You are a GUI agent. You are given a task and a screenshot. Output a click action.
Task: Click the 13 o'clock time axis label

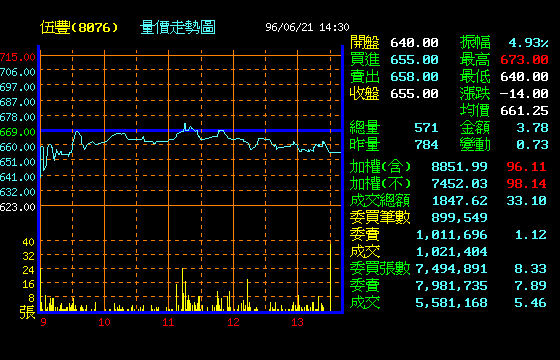tap(297, 322)
